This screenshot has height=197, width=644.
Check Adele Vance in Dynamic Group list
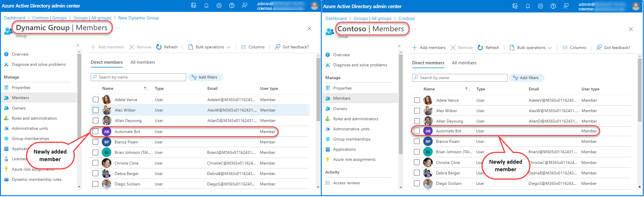pos(96,100)
